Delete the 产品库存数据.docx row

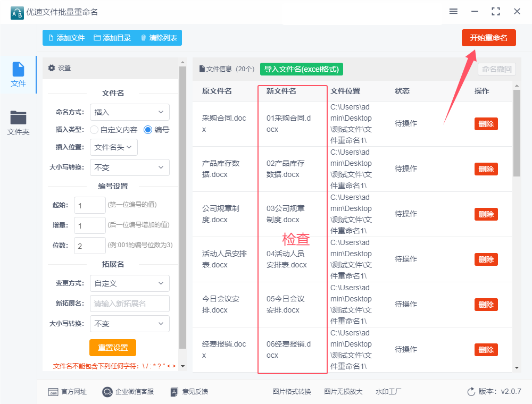486,169
